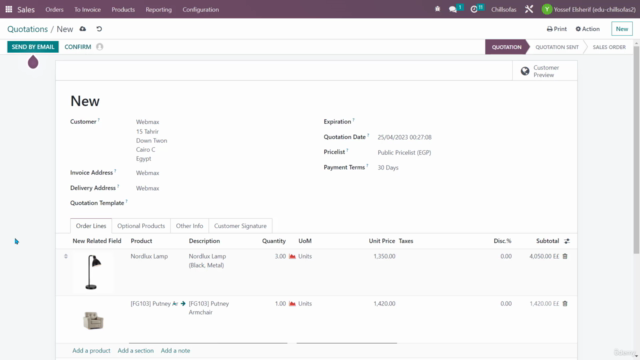Click the Add a note link
640x360 pixels.
(175, 351)
